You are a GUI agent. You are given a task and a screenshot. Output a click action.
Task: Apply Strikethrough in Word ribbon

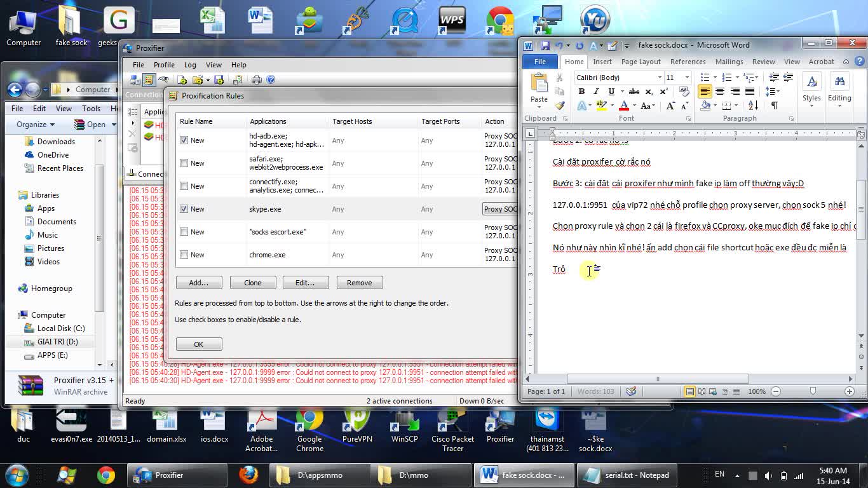pos(634,91)
